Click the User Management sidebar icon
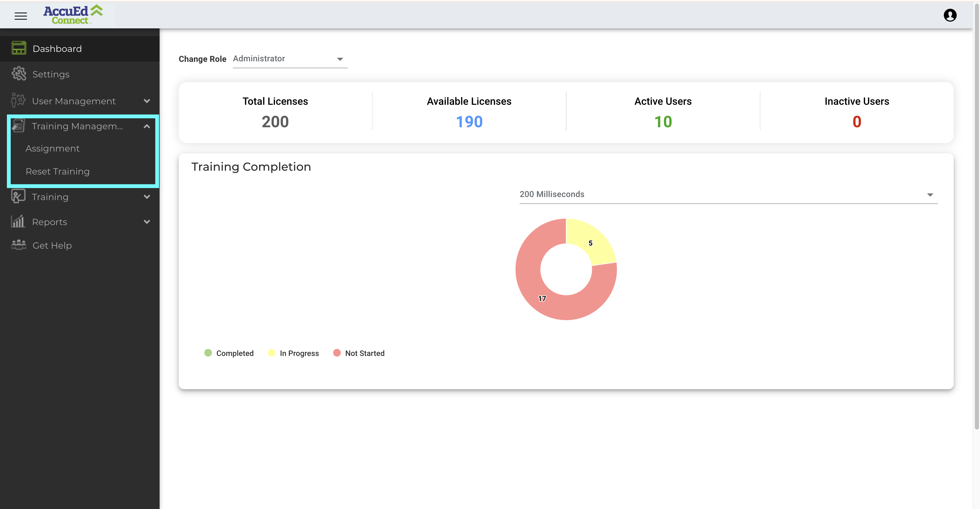 pyautogui.click(x=18, y=100)
